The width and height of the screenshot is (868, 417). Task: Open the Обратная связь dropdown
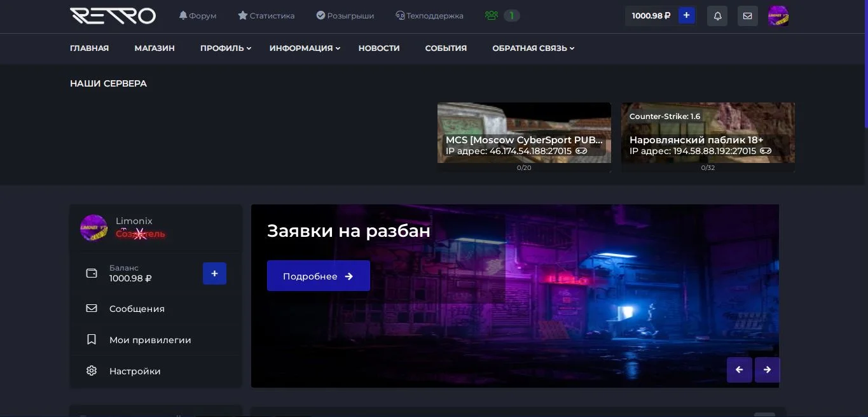[533, 48]
